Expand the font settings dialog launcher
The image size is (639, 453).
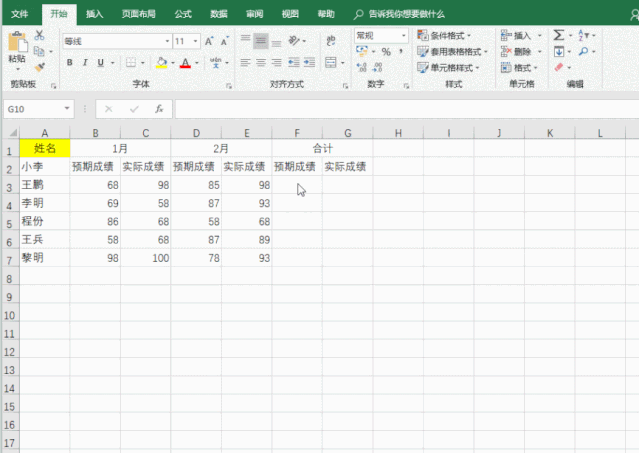tap(229, 86)
